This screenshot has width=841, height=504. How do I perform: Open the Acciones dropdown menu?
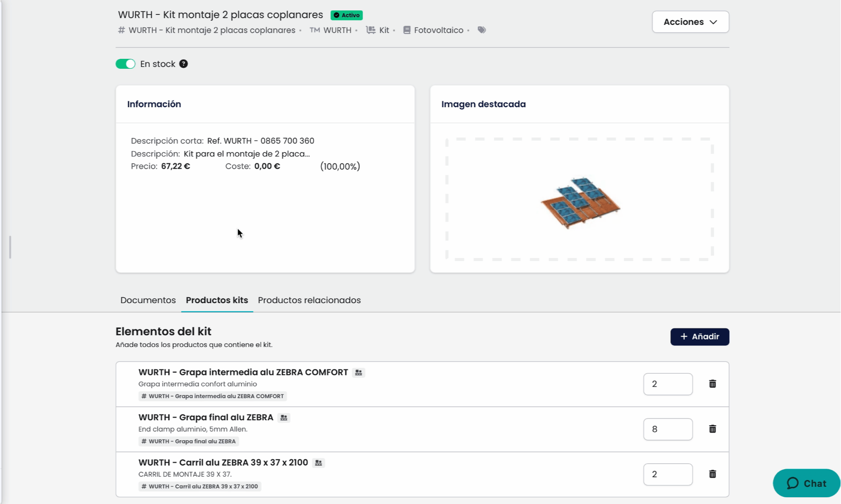click(x=690, y=22)
